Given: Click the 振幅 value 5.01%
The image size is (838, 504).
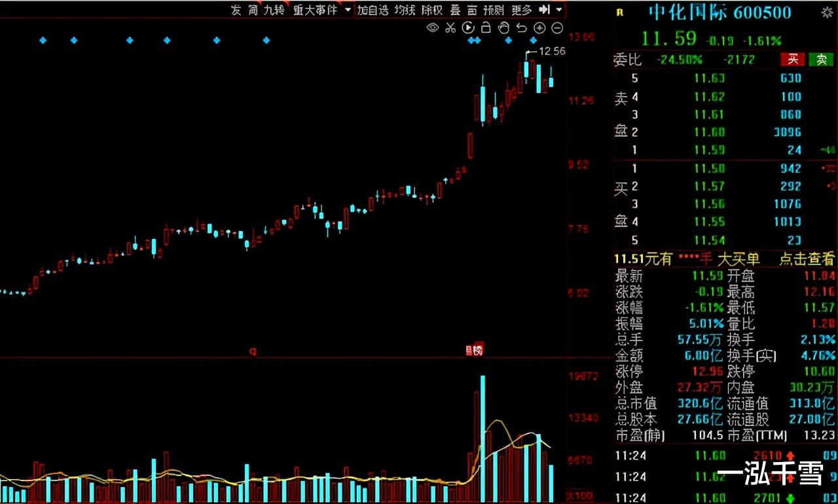Looking at the screenshot, I should point(707,324).
